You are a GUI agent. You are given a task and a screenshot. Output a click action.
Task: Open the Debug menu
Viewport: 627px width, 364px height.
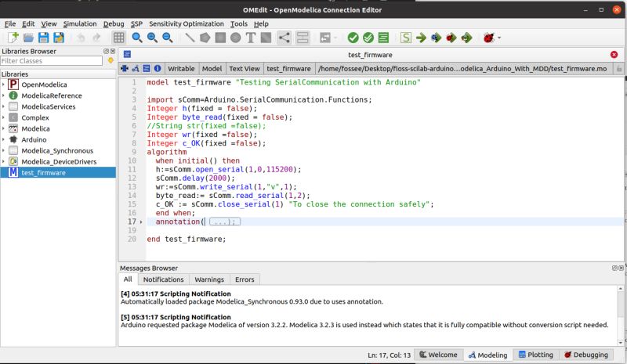[114, 23]
